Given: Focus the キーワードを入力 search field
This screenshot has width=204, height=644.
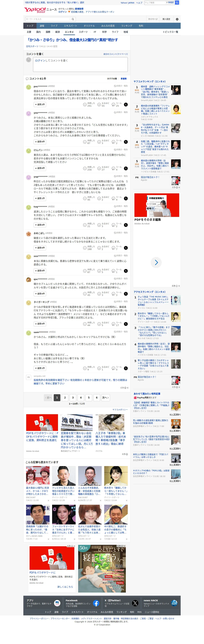Looking at the screenshot, I should click(48, 19).
